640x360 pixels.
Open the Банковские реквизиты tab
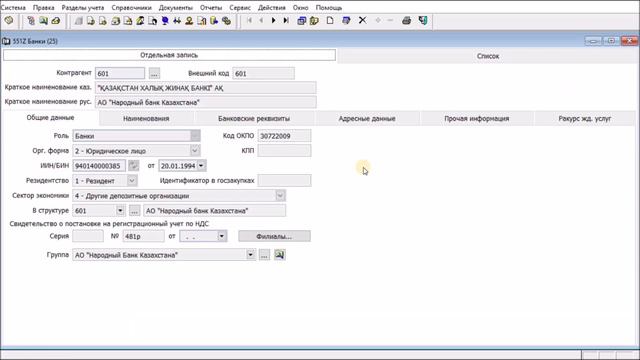click(x=254, y=118)
